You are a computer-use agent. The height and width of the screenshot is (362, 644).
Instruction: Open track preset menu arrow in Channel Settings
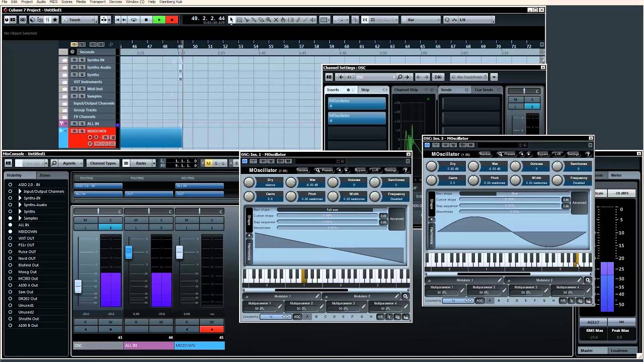(x=494, y=77)
